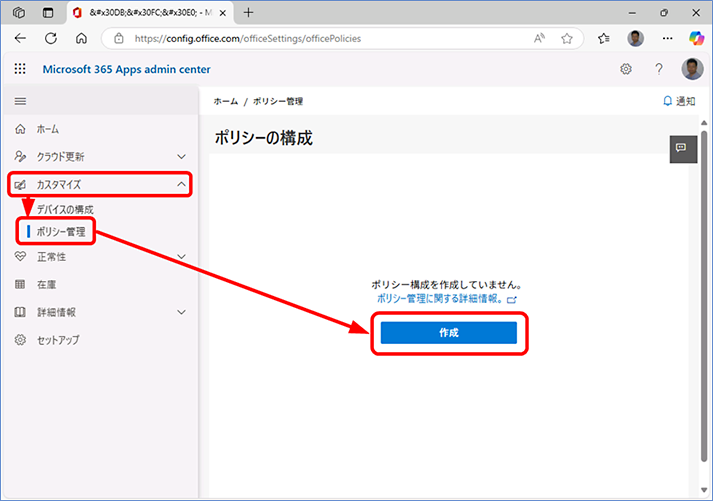713x501 pixels.
Task: Click the クラウド更新 person-edit icon
Action: point(20,157)
